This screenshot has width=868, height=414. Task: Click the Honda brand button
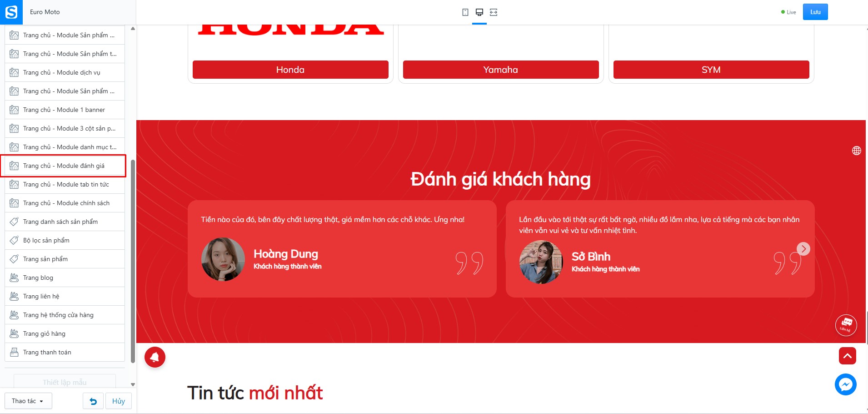point(290,70)
